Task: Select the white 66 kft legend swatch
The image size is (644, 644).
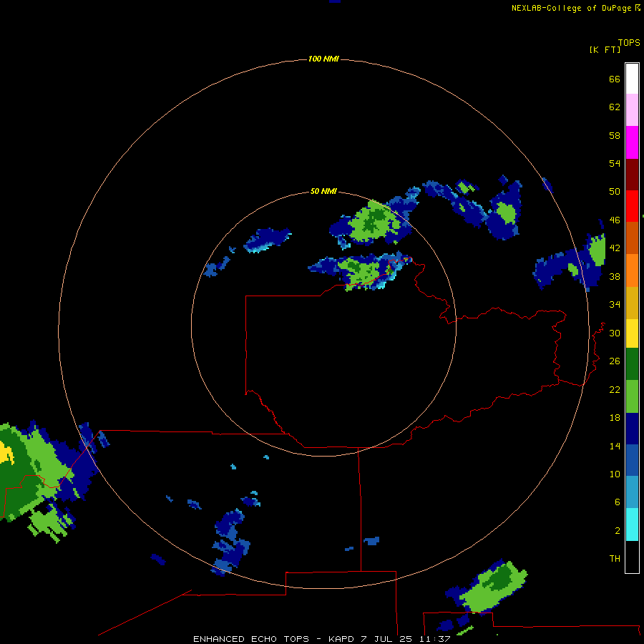Action: [x=632, y=79]
